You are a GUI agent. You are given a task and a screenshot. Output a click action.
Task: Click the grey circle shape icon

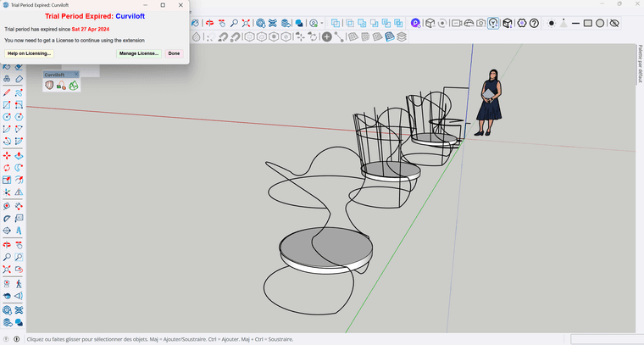click(600, 23)
